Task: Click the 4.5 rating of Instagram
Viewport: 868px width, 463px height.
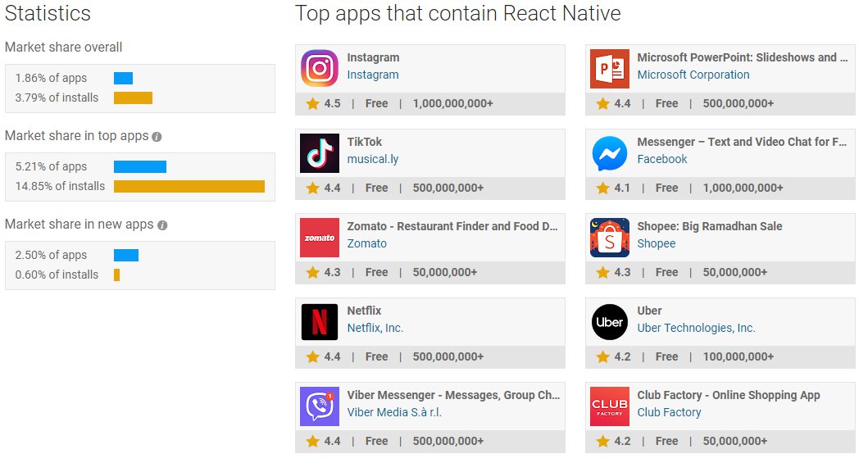Action: [332, 103]
